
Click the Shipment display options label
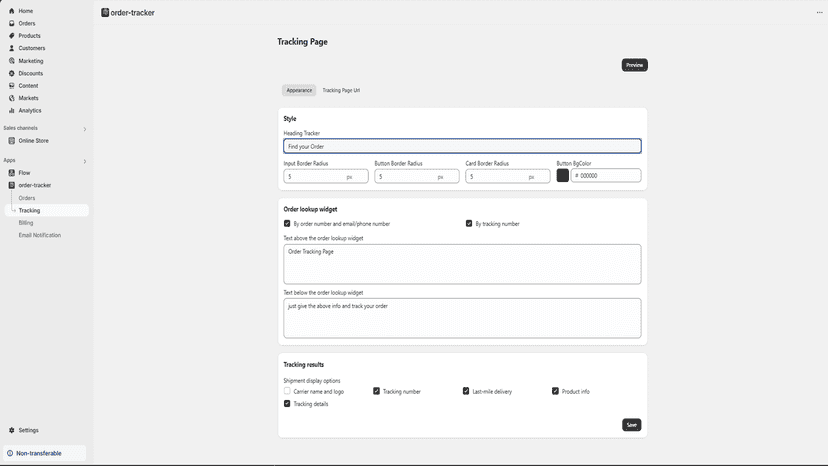pos(312,380)
